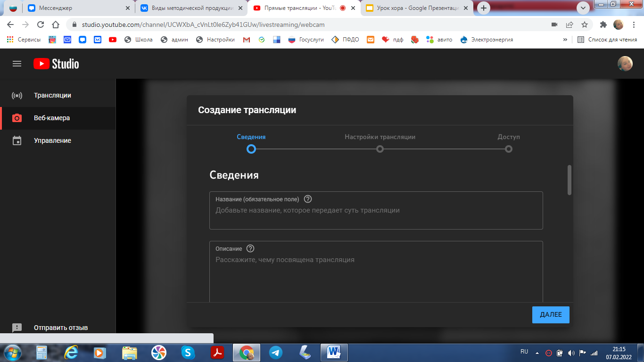Open Электроэнергия bookmark
The image size is (644, 362).
tap(487, 40)
